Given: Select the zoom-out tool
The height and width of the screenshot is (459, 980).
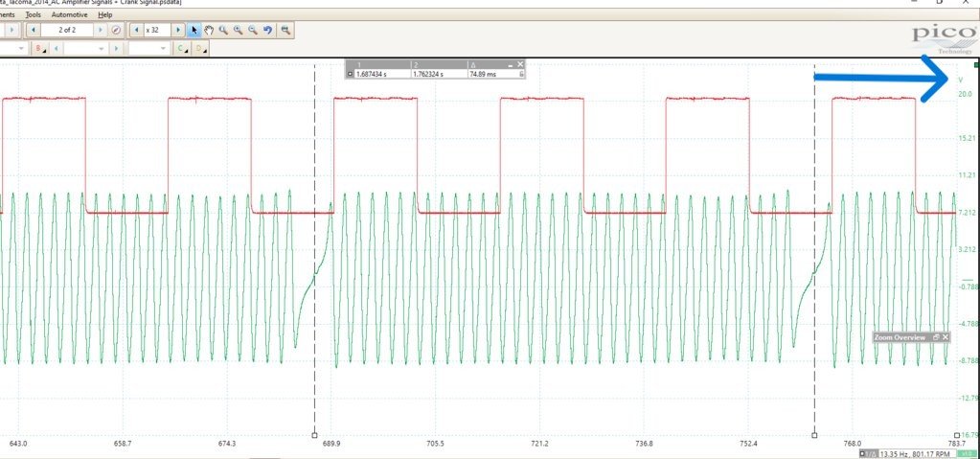Looking at the screenshot, I should pyautogui.click(x=253, y=30).
